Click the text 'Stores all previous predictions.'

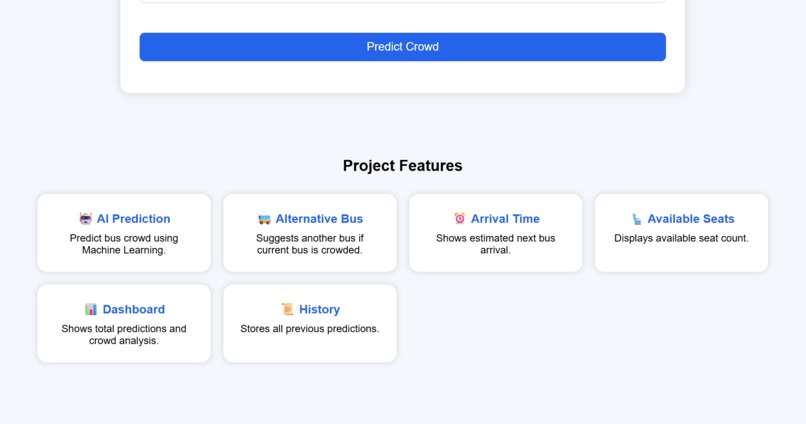309,329
